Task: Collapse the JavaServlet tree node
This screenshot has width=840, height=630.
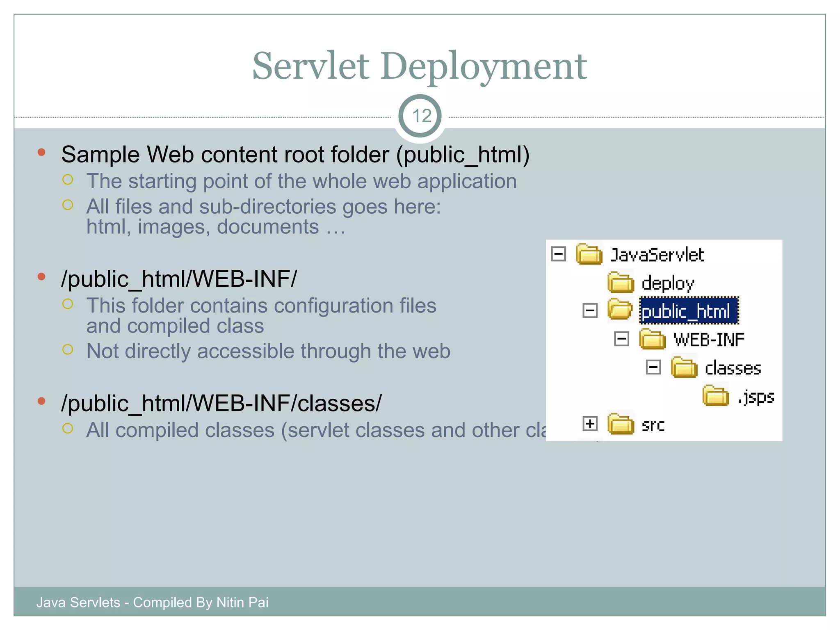Action: click(x=558, y=254)
